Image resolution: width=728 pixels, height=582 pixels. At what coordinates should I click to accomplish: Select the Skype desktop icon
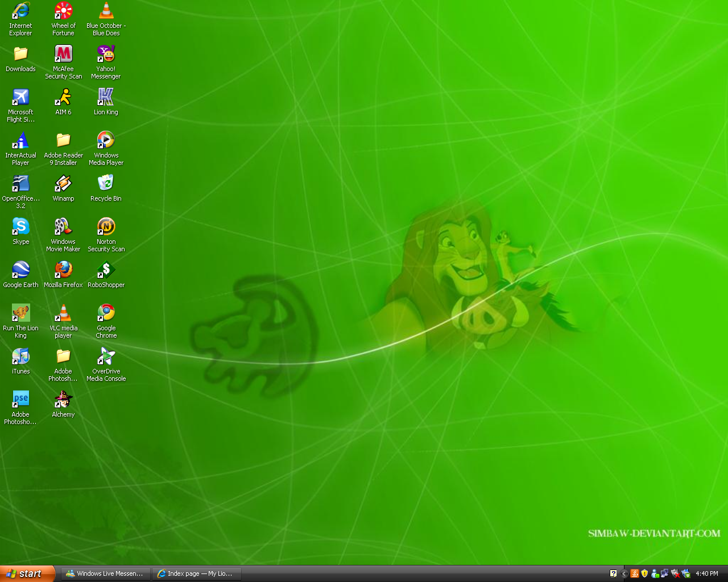pyautogui.click(x=20, y=227)
